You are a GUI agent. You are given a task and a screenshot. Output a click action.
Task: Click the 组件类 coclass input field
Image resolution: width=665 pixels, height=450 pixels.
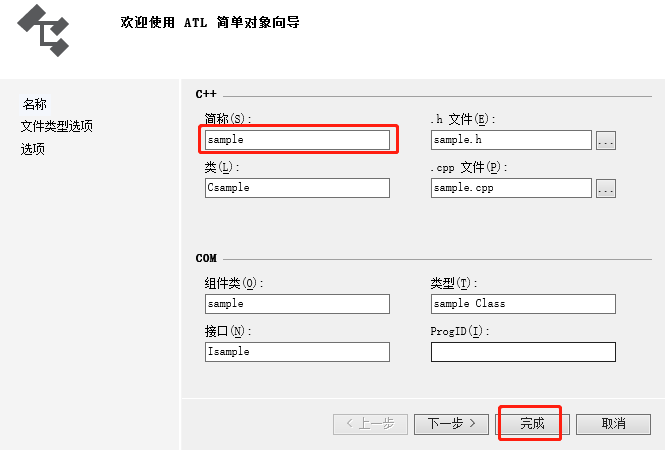(x=297, y=304)
